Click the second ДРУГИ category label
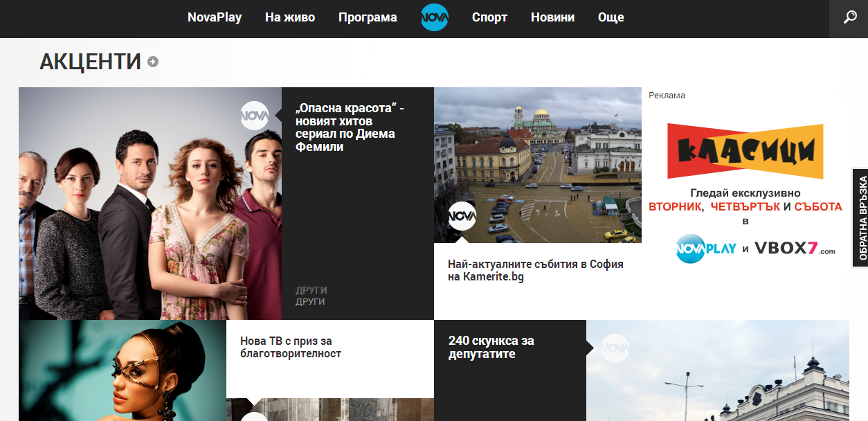 point(310,302)
